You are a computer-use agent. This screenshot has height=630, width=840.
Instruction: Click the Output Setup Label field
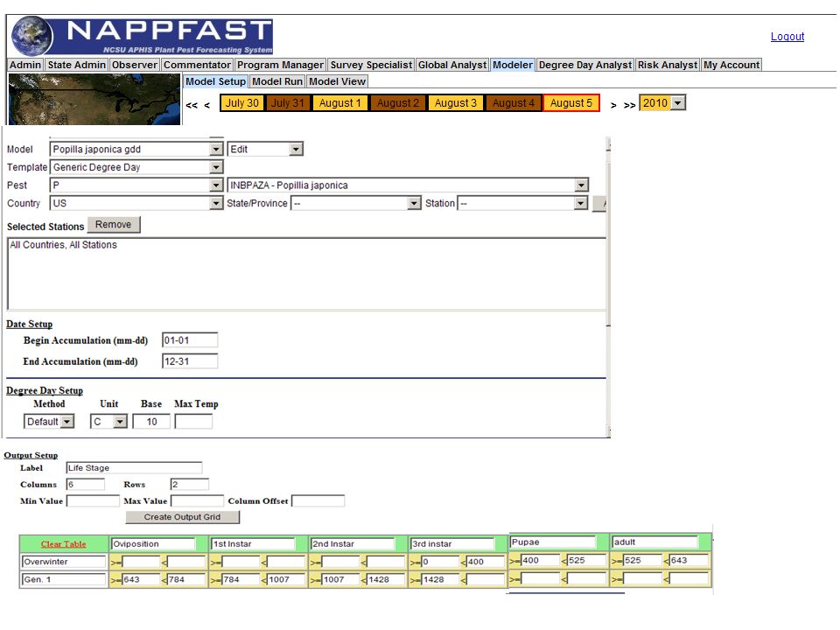[134, 467]
